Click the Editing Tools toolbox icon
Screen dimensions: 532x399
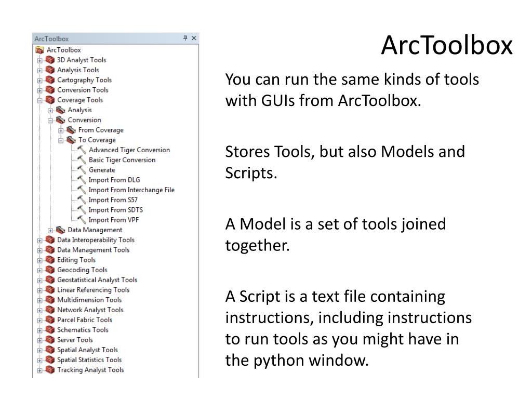50,260
